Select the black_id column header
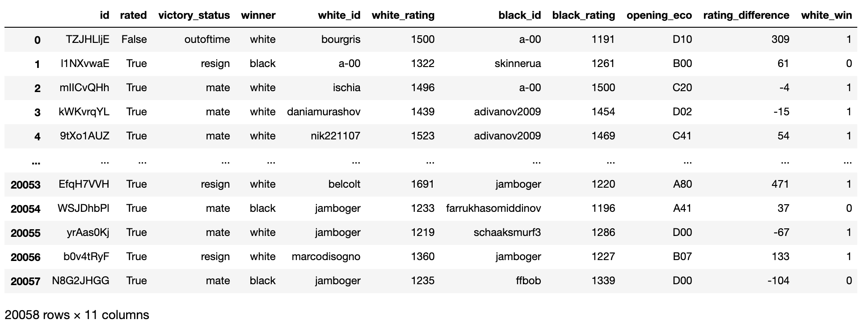This screenshot has height=328, width=868. point(519,15)
